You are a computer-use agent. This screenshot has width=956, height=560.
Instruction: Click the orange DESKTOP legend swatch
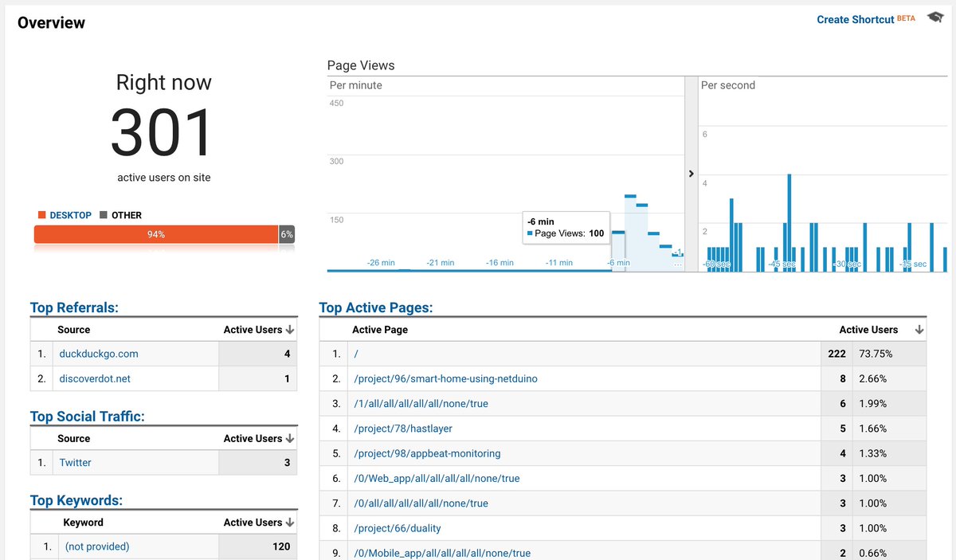pos(41,215)
